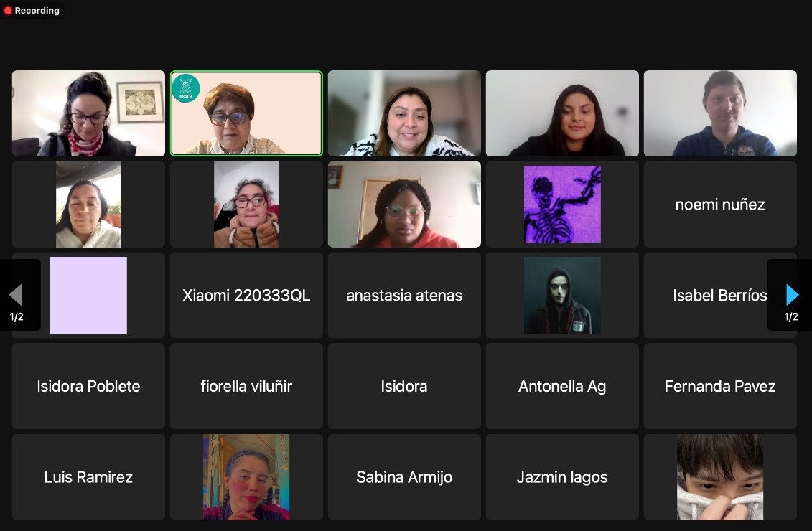Click the USACH logo badge
Image resolution: width=812 pixels, height=531 pixels.
[x=185, y=88]
